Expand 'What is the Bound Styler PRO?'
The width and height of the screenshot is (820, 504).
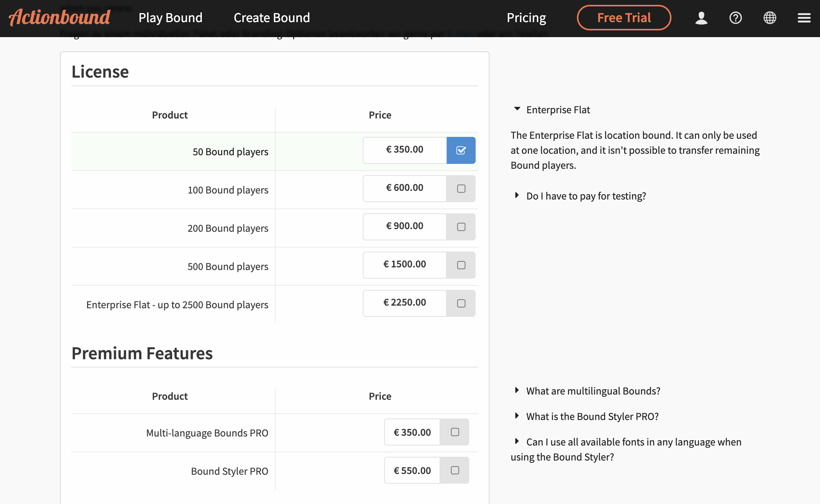coord(587,416)
